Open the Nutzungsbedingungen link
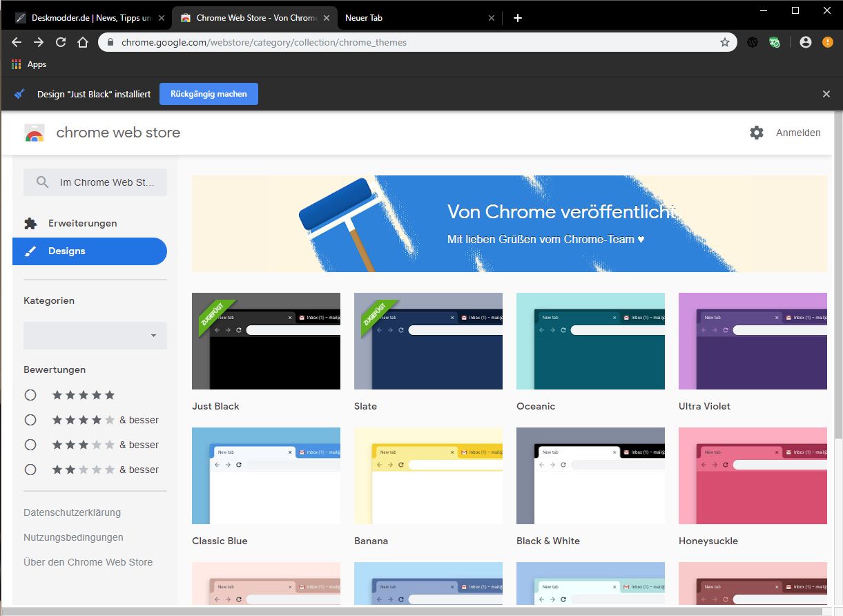The image size is (843, 616). click(73, 537)
